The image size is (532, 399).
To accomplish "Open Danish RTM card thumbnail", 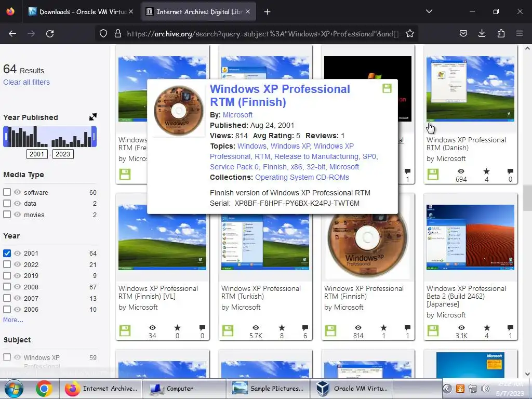I will point(470,88).
